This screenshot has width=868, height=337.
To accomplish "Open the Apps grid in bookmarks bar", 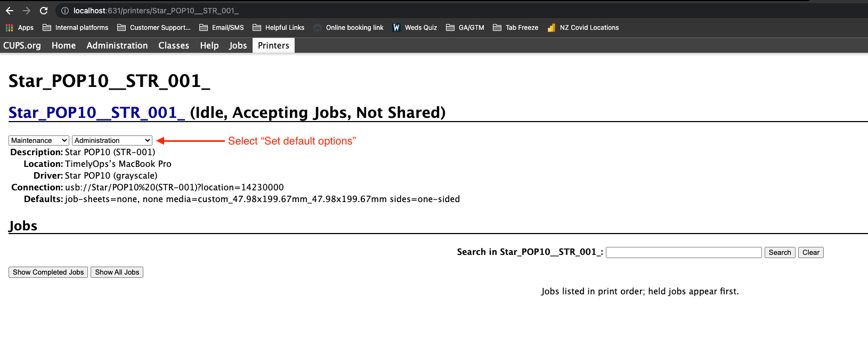I will tap(20, 28).
